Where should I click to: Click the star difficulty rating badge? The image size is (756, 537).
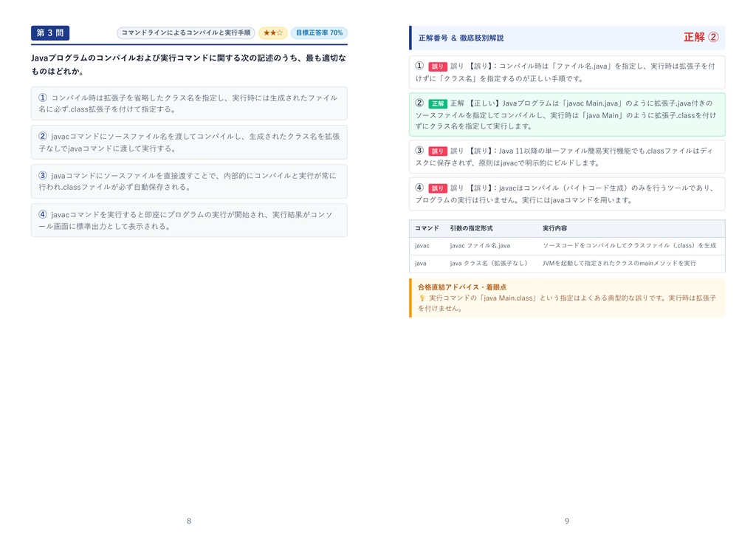[x=273, y=33]
